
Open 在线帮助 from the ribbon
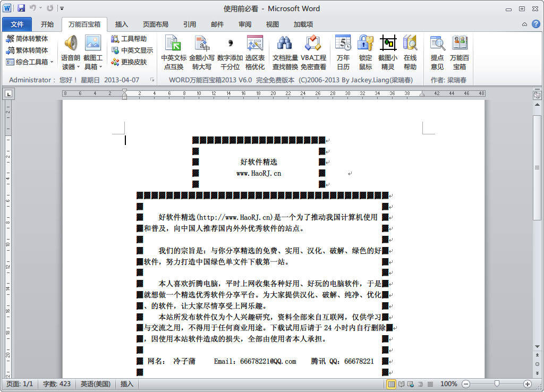click(410, 53)
